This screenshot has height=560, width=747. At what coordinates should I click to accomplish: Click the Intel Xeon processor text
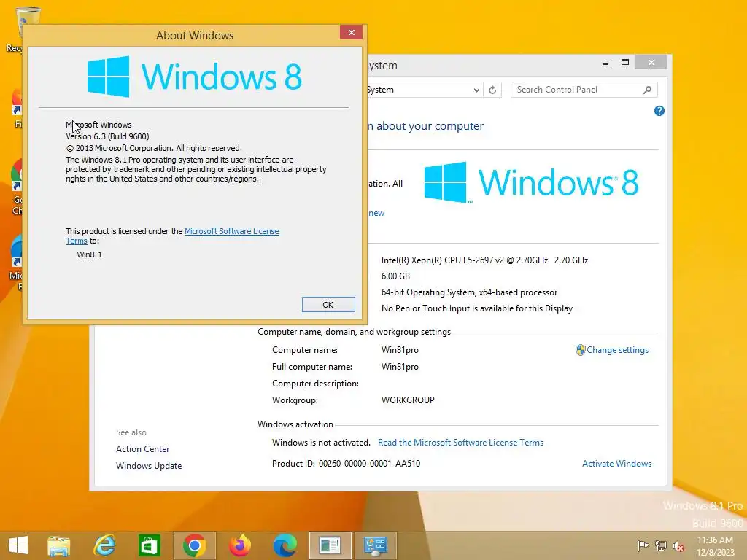pos(484,260)
